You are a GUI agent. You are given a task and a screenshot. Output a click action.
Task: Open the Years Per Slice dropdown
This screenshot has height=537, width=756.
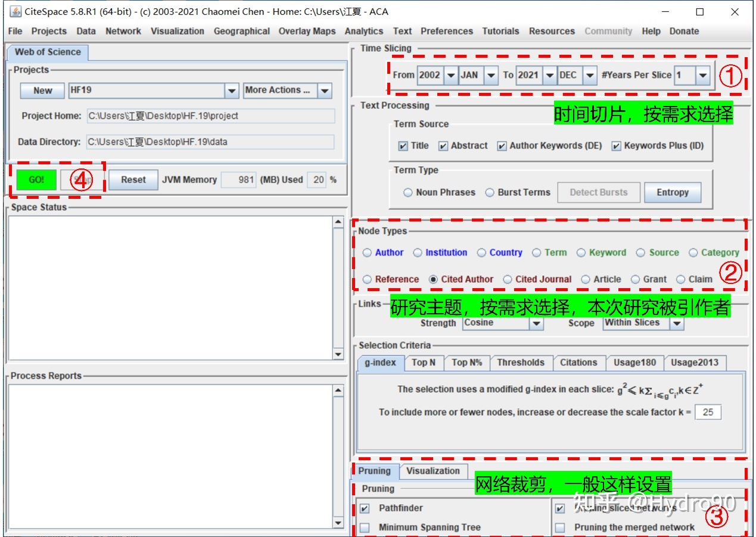[x=703, y=75]
